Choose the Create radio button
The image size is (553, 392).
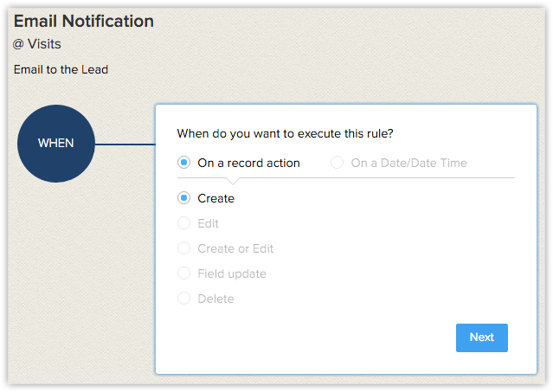pos(183,198)
